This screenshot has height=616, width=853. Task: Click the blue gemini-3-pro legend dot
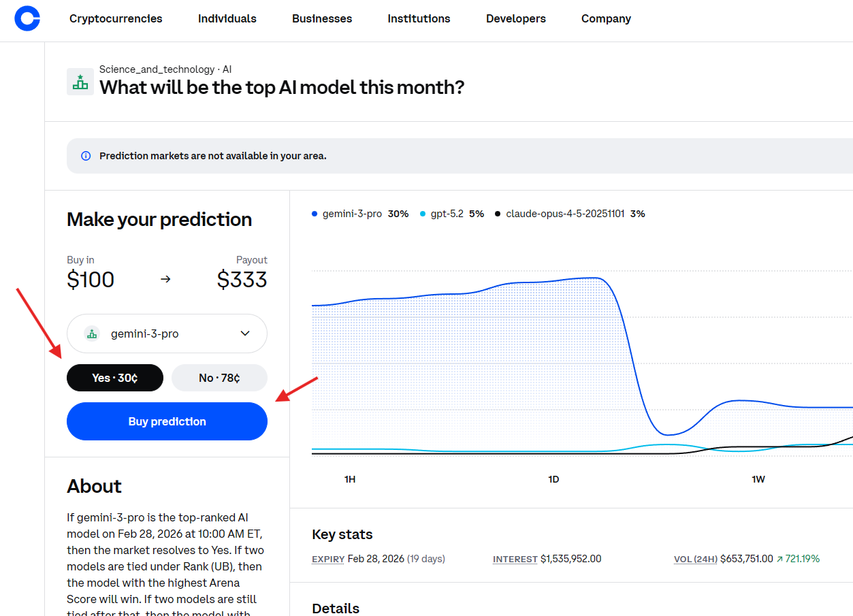pos(315,214)
